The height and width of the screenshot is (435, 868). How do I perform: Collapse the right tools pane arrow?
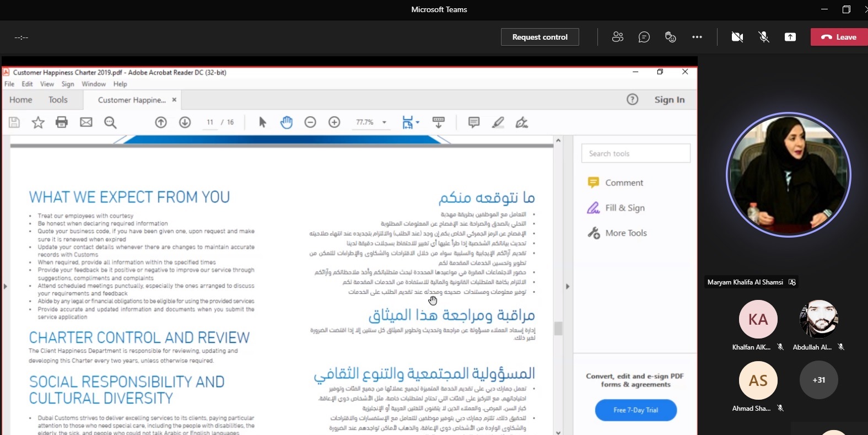click(568, 286)
